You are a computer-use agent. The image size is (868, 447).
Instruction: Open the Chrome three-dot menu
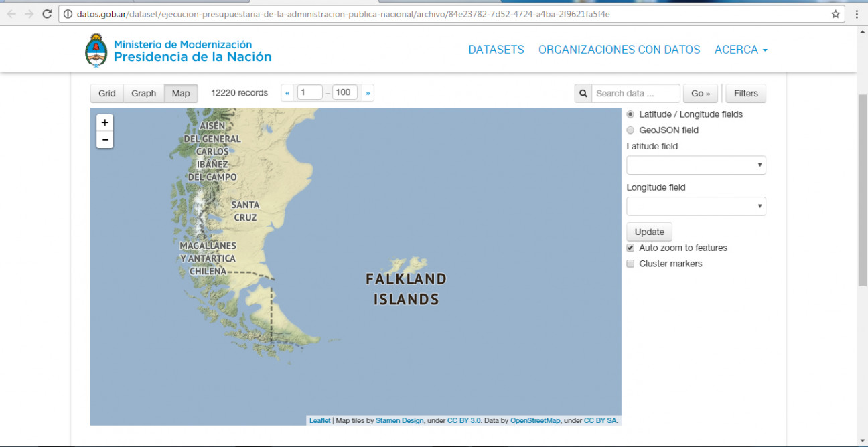coord(857,14)
